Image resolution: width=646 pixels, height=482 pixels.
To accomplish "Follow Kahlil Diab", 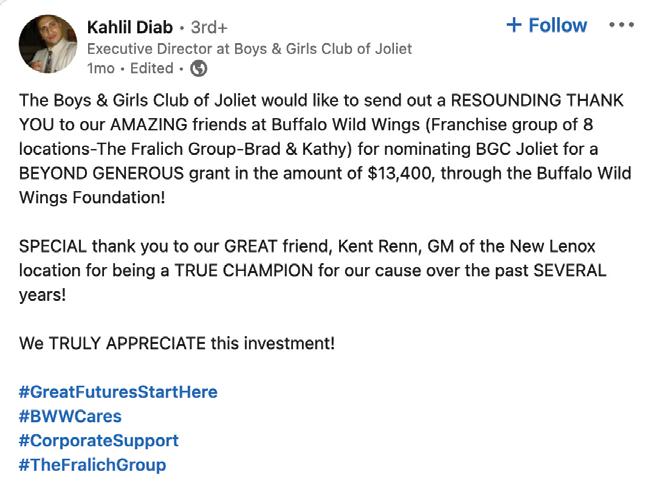I will (x=547, y=25).
